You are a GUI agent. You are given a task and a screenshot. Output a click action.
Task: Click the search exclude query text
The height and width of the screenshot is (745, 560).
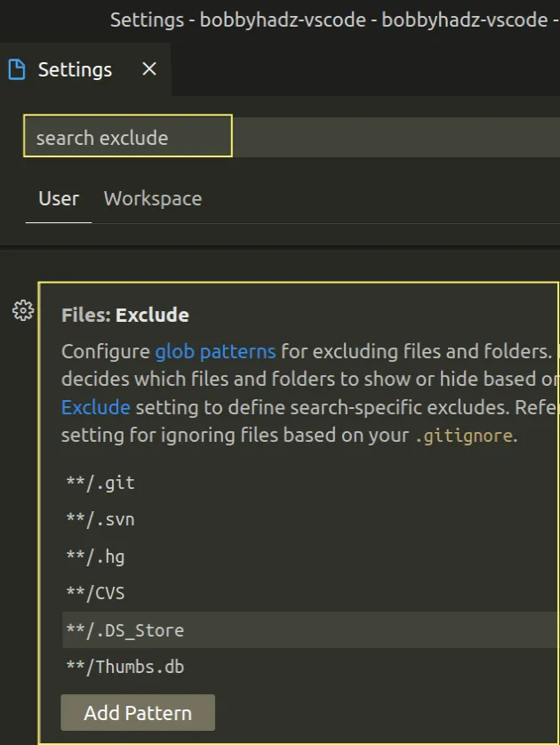(x=100, y=137)
